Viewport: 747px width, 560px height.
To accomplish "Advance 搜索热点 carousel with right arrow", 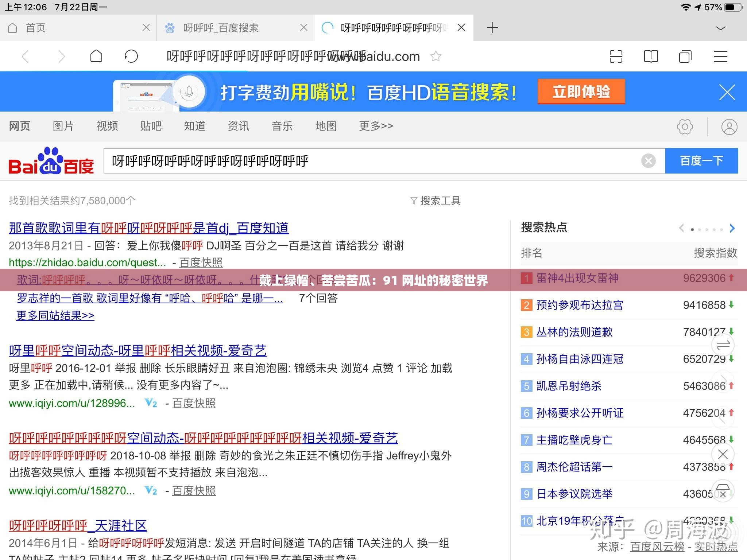I will (x=732, y=228).
